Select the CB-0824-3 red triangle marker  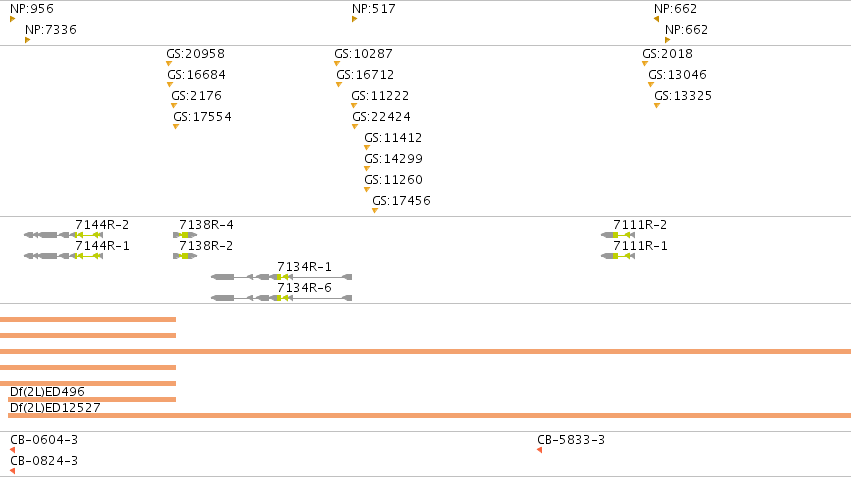(12, 471)
